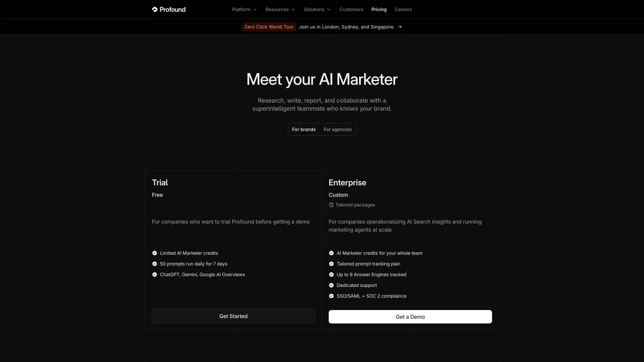The height and width of the screenshot is (362, 644).
Task: Click check icon beside Up to 9 Answer Engines
Action: click(x=331, y=275)
